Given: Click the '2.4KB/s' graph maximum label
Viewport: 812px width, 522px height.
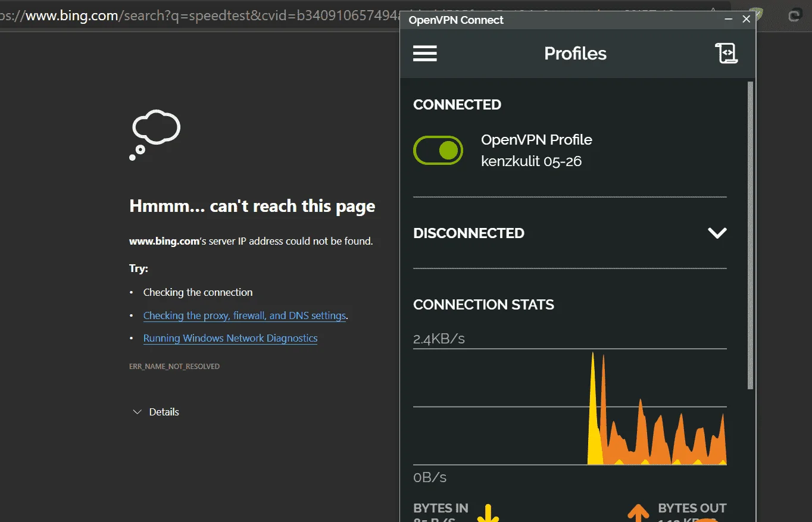Looking at the screenshot, I should pyautogui.click(x=439, y=339).
